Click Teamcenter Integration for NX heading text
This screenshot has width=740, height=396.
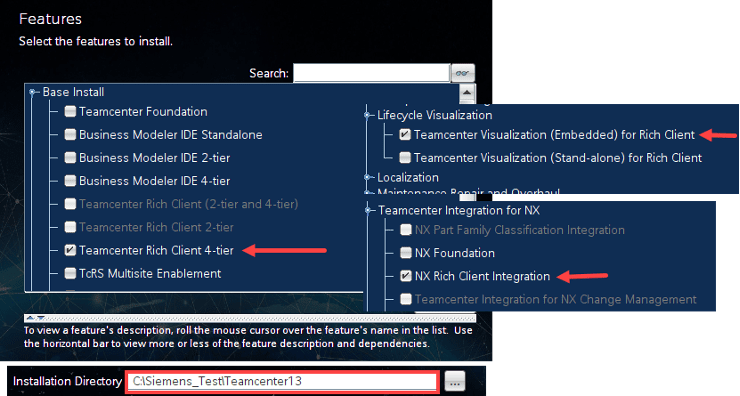459,211
